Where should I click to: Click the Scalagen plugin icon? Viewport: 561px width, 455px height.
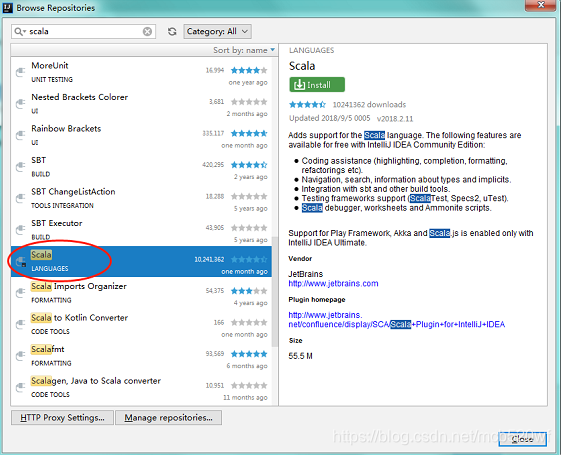click(x=21, y=387)
